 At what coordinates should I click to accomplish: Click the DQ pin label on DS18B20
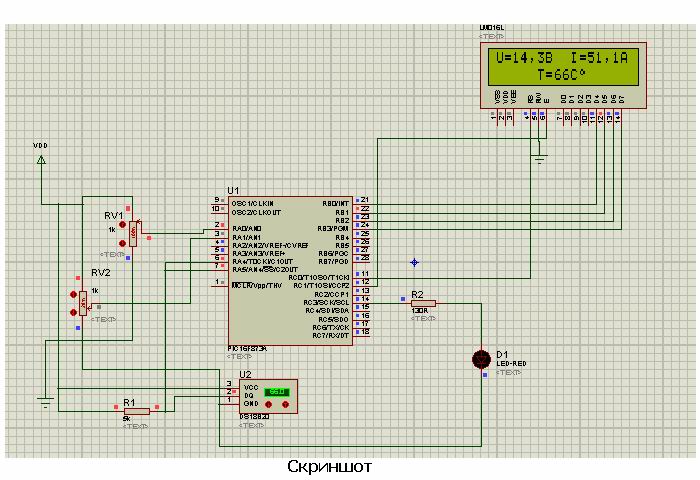(249, 396)
